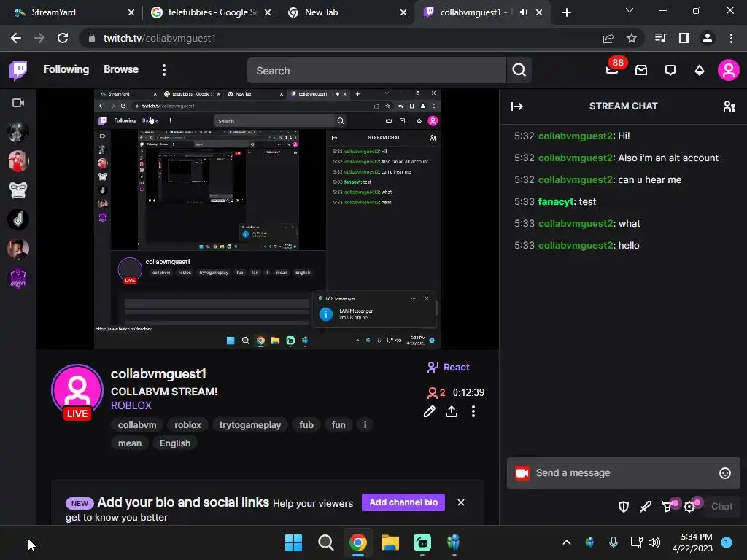The image size is (747, 560).
Task: Click the Twitch logo home icon
Action: (x=18, y=71)
